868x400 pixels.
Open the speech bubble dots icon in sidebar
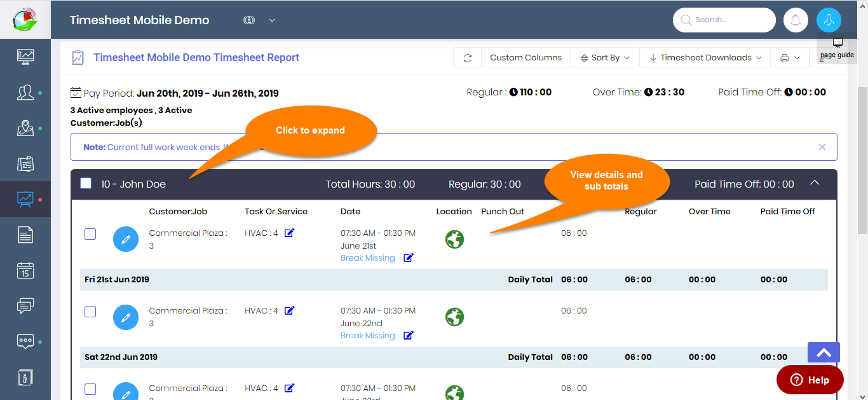(x=25, y=341)
